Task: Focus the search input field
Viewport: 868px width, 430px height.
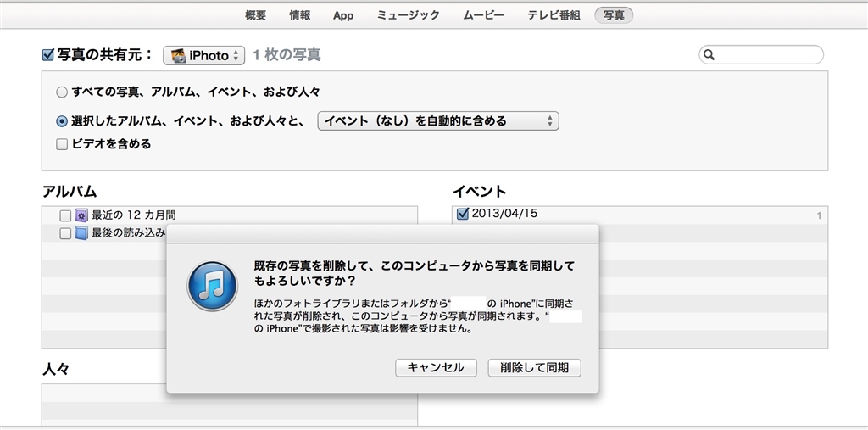Action: 768,55
